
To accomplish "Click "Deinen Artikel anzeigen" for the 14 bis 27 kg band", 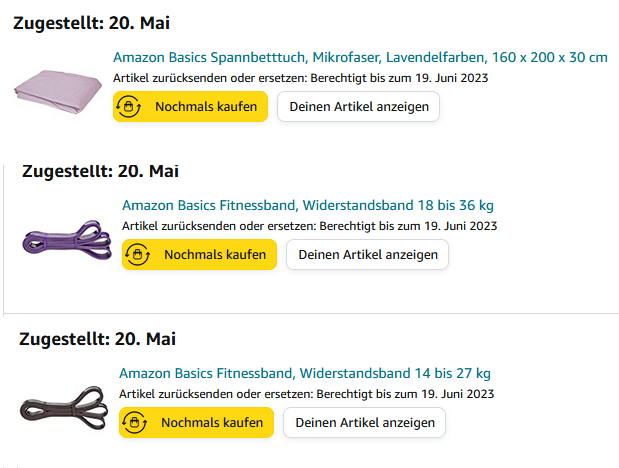I will pyautogui.click(x=365, y=423).
